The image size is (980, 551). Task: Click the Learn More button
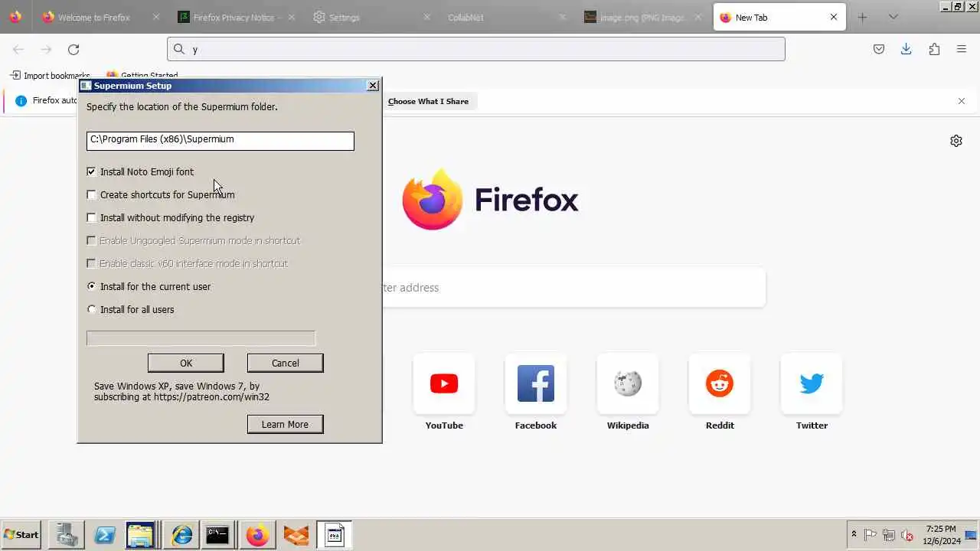pyautogui.click(x=286, y=424)
